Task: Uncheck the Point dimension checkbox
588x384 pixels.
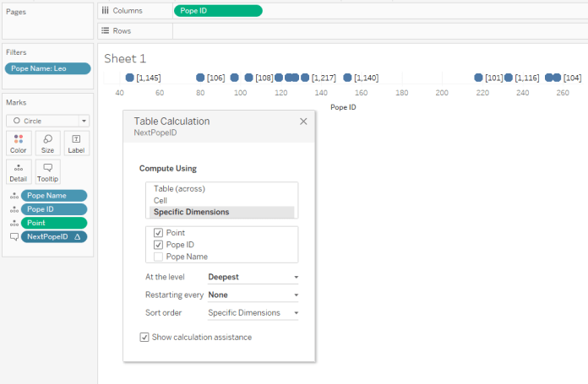Action: click(x=158, y=232)
